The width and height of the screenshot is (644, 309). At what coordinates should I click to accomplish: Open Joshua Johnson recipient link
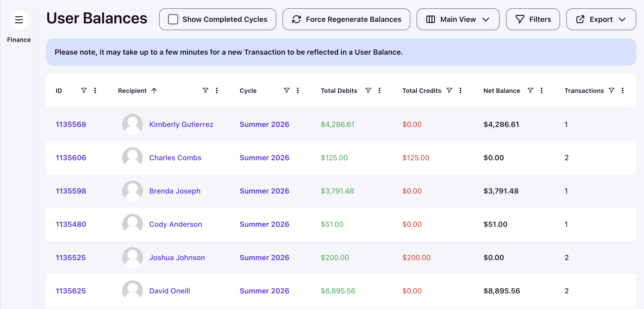(177, 257)
